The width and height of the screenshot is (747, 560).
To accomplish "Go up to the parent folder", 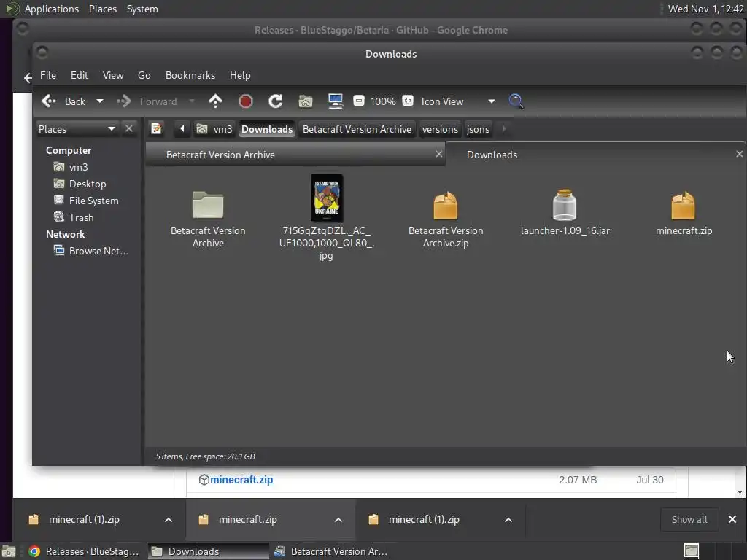I will [215, 101].
